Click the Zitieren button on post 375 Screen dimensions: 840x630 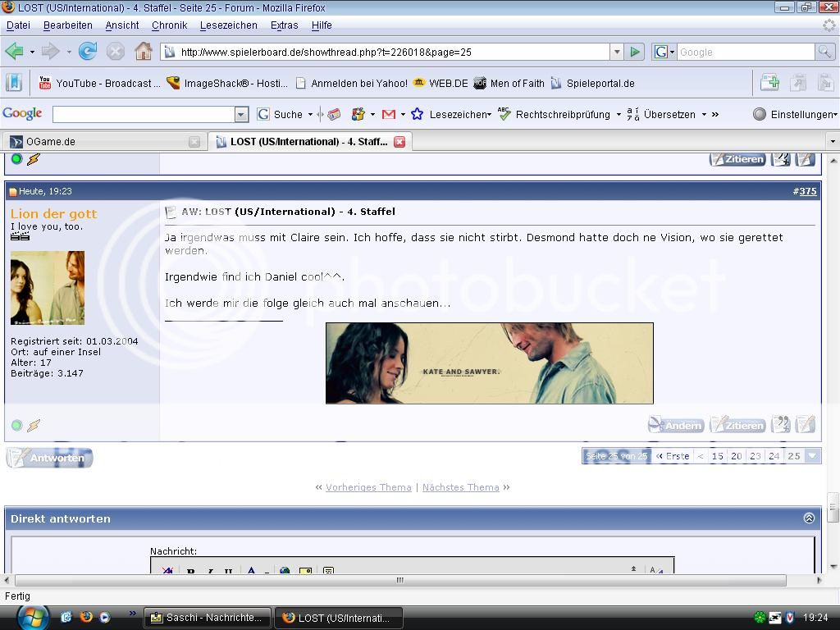click(x=737, y=425)
